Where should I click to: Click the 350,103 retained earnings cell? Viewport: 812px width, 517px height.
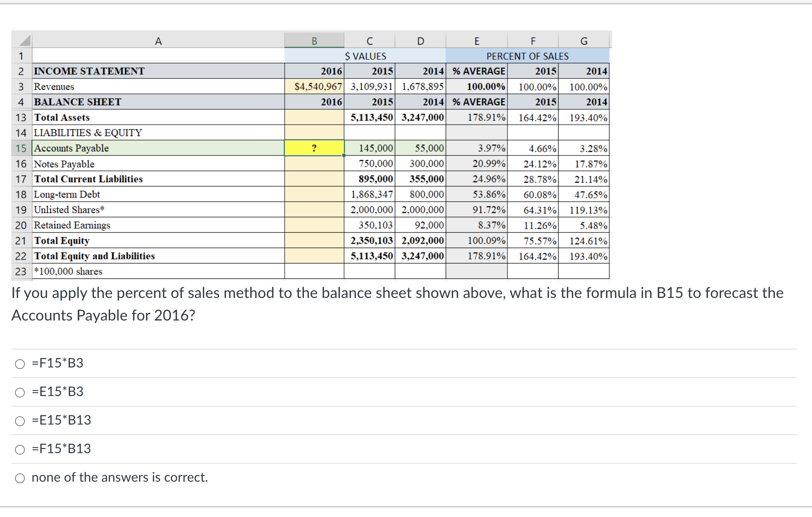[370, 225]
